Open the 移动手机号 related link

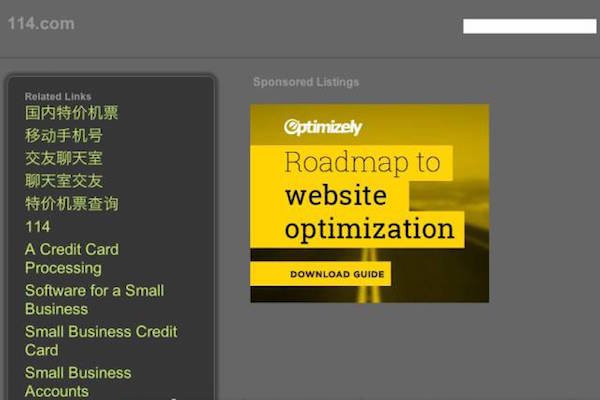coord(64,136)
